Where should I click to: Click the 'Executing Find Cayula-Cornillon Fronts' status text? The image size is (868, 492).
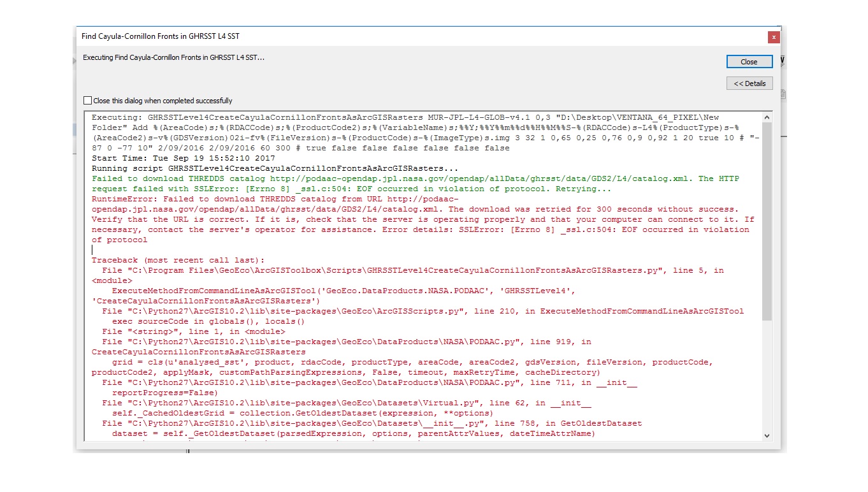click(x=174, y=57)
